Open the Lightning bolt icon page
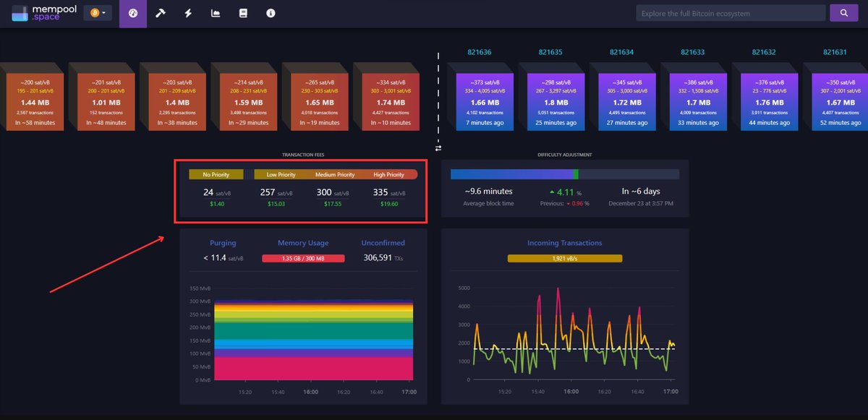Screen dimensions: 868x420 pos(188,13)
